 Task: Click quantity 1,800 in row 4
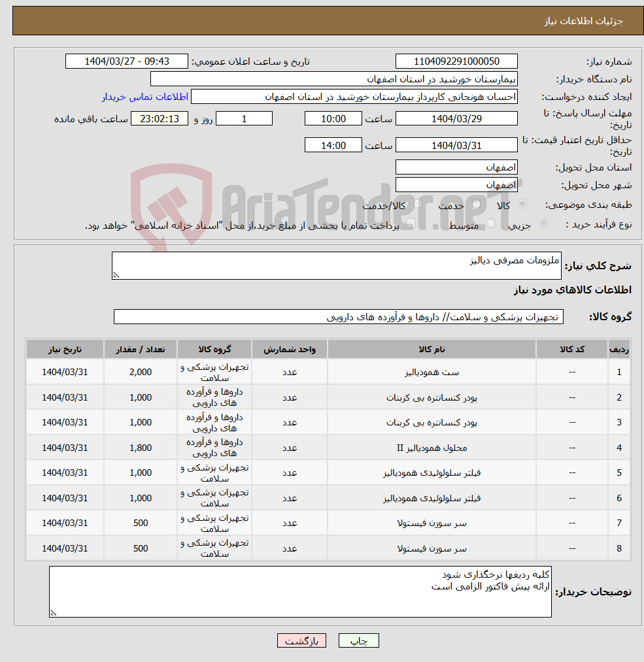pos(141,448)
